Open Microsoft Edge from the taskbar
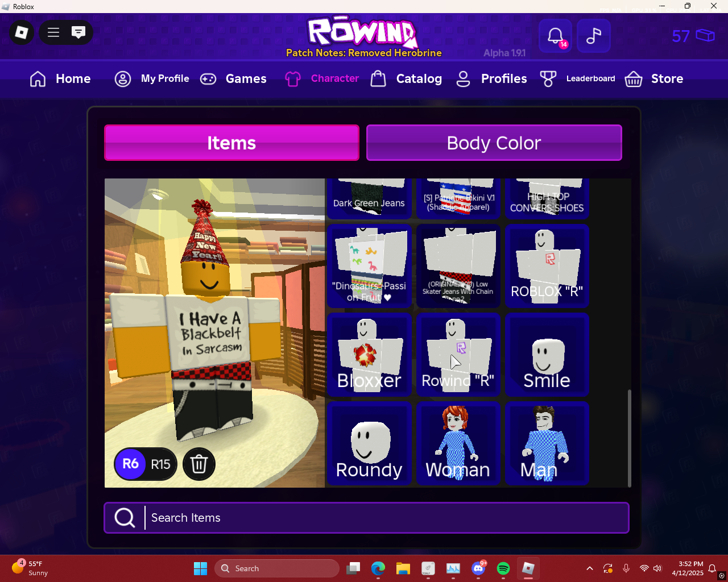This screenshot has height=582, width=728. click(x=378, y=568)
